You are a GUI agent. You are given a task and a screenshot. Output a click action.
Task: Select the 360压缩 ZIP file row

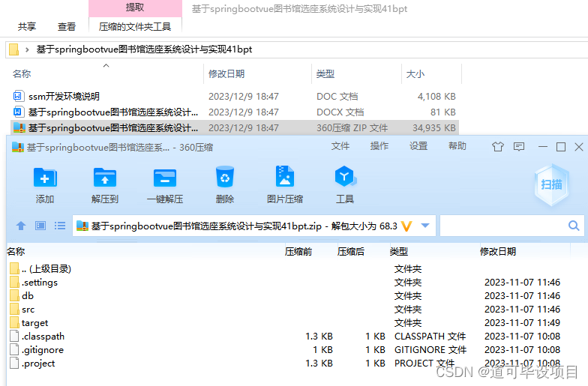click(x=234, y=127)
